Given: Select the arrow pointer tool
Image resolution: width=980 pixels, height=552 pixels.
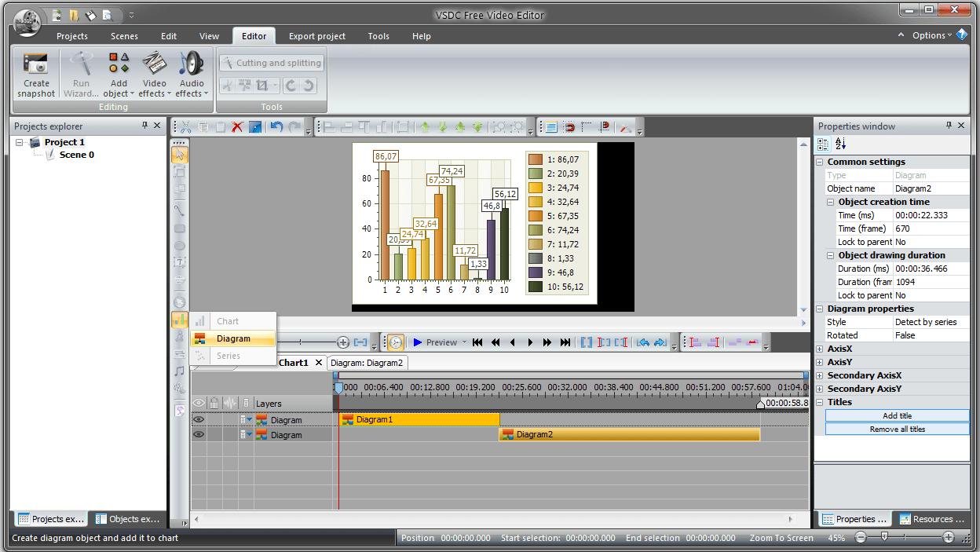Looking at the screenshot, I should 180,154.
